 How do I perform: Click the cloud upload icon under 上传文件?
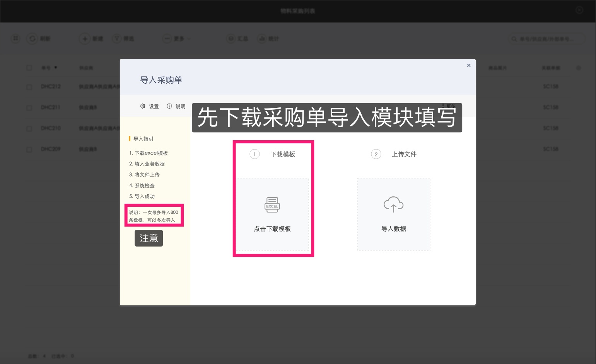[393, 204]
